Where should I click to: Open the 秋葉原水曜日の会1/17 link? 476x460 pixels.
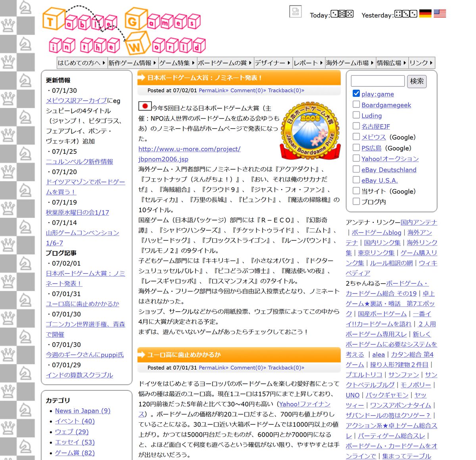(77, 212)
